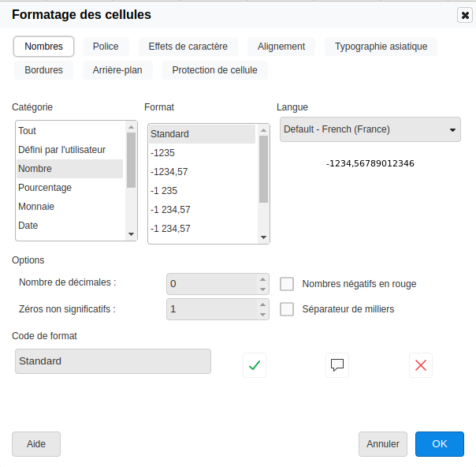Increase the Nombre de décimales value
This screenshot has width=476, height=467.
pyautogui.click(x=263, y=278)
